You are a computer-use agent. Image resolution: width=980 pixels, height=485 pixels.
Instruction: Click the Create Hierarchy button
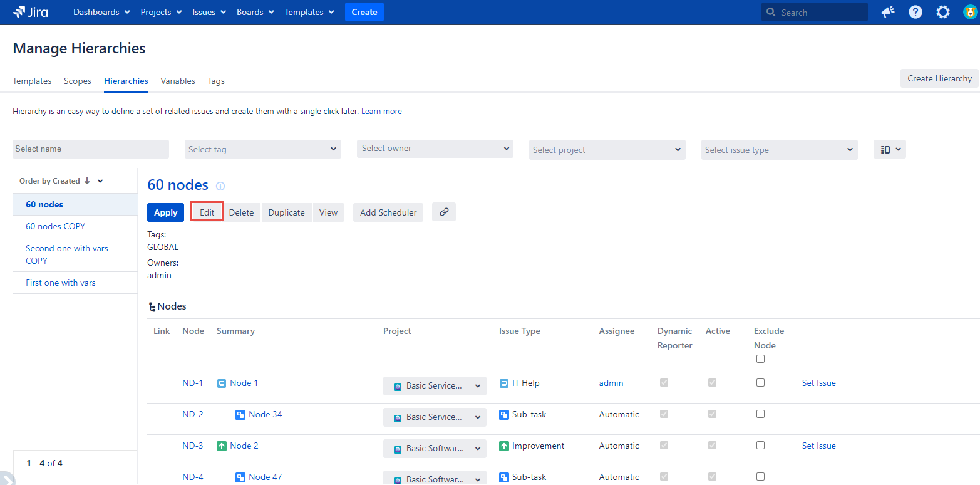pyautogui.click(x=939, y=78)
